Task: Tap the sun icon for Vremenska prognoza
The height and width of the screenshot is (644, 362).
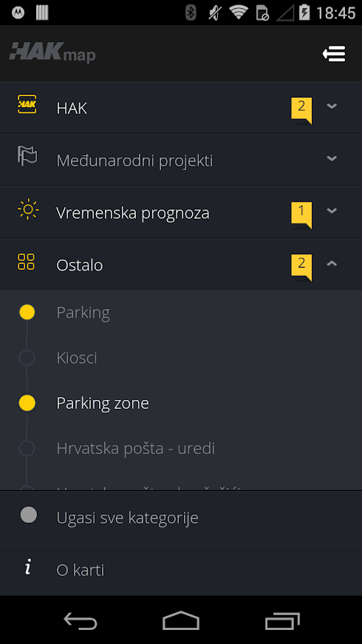Action: click(x=28, y=209)
